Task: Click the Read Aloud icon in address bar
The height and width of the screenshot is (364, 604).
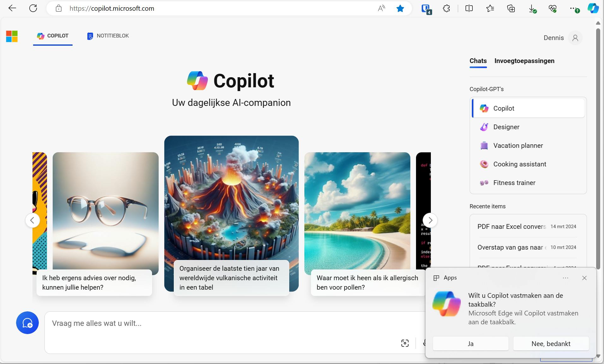Action: [x=381, y=9]
